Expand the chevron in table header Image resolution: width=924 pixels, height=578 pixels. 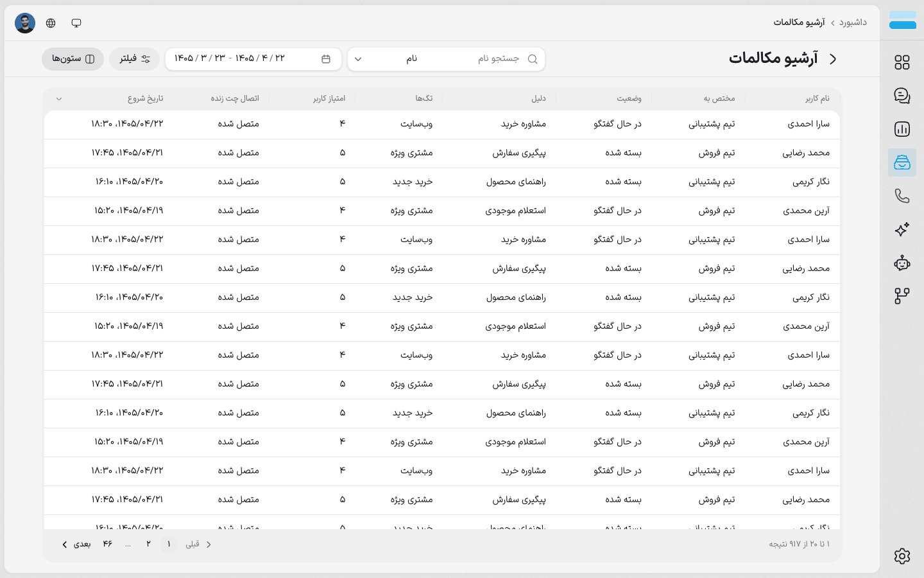coord(59,99)
